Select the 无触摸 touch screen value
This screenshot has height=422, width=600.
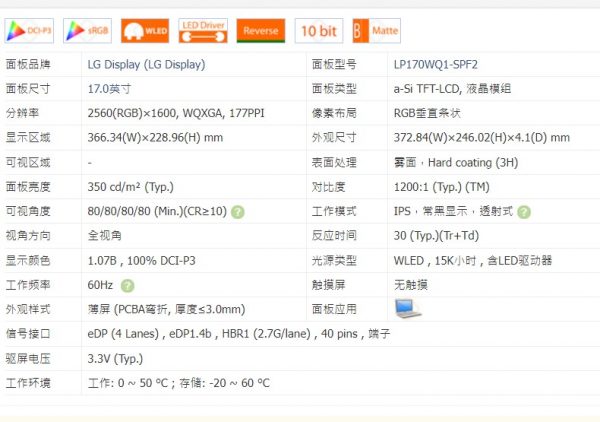pos(411,285)
